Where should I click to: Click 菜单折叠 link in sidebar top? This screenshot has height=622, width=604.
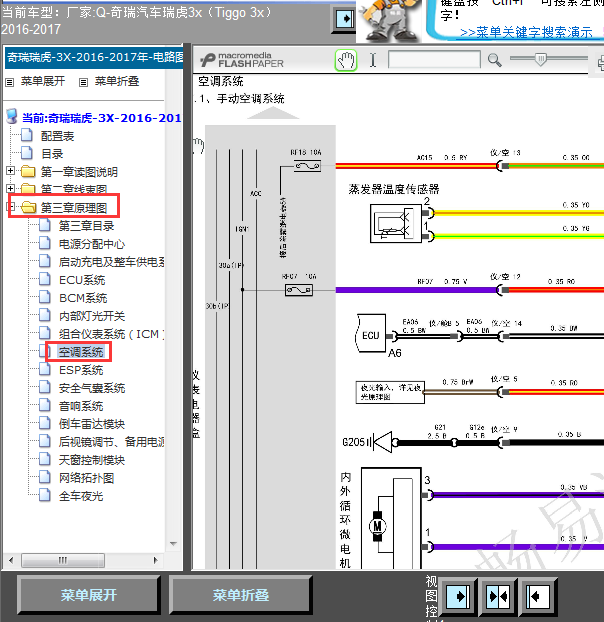(117, 81)
